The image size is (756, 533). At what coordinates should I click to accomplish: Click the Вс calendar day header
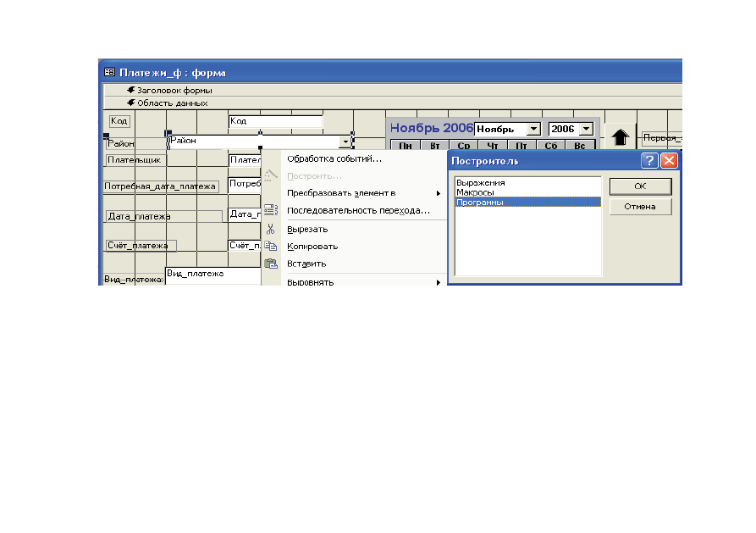(580, 145)
